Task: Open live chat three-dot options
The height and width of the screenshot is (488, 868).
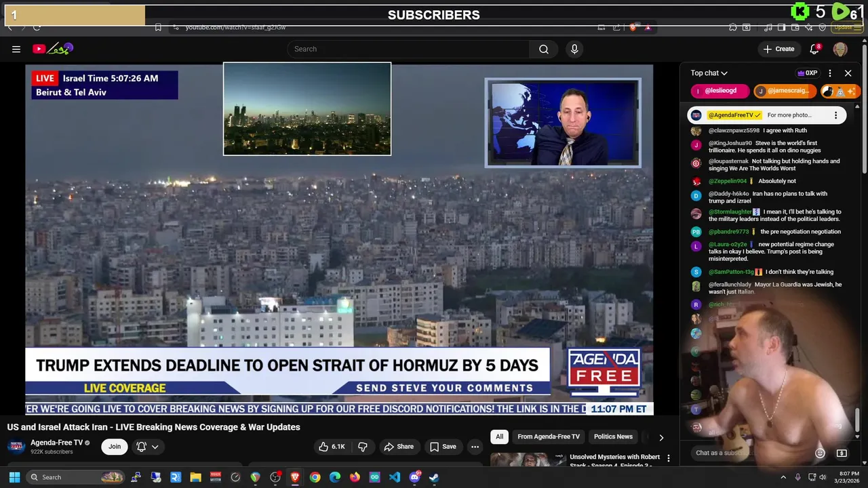Action: [830, 73]
